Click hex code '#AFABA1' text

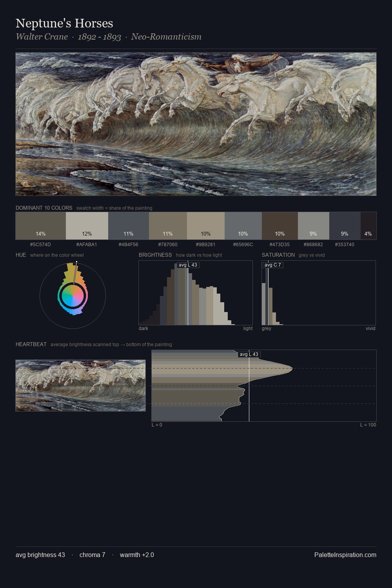[87, 245]
